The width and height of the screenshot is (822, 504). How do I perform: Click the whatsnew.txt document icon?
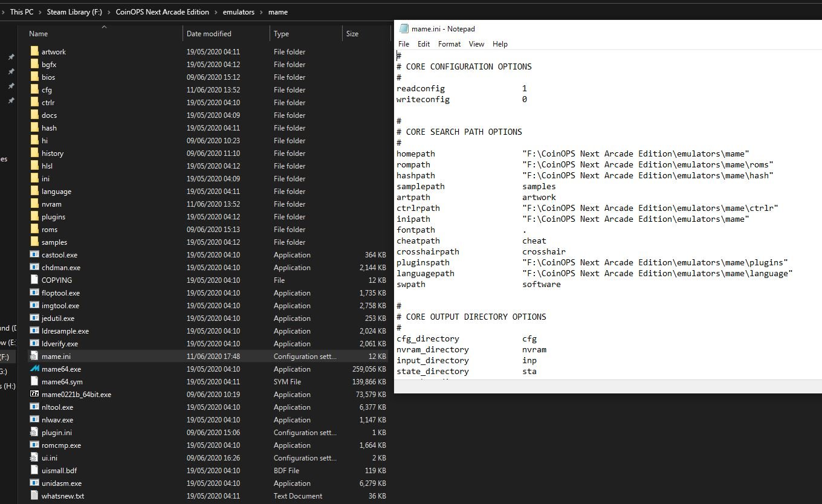coord(34,496)
